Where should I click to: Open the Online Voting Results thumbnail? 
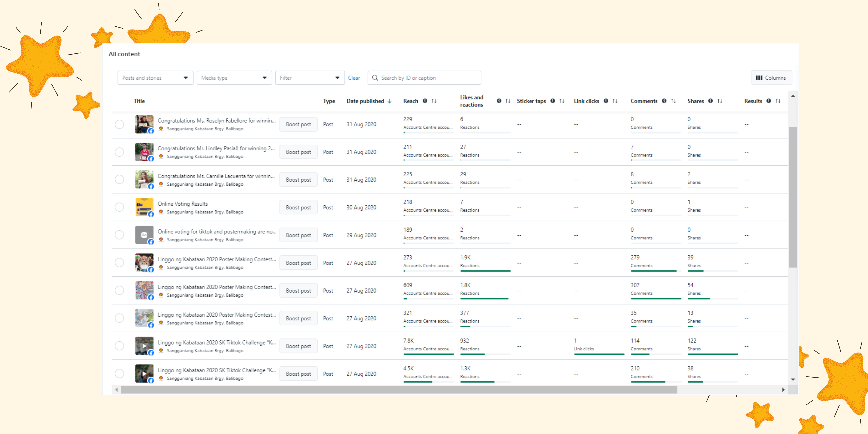pos(144,207)
